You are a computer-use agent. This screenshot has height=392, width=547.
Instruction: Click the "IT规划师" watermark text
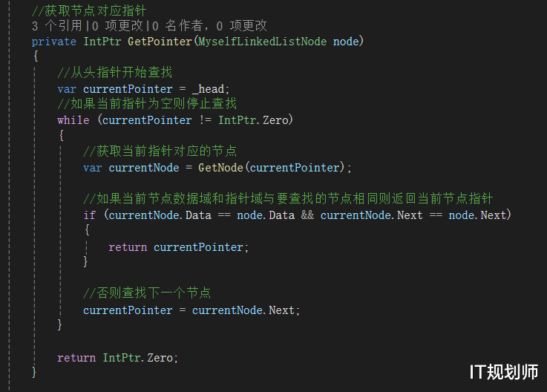tap(504, 371)
